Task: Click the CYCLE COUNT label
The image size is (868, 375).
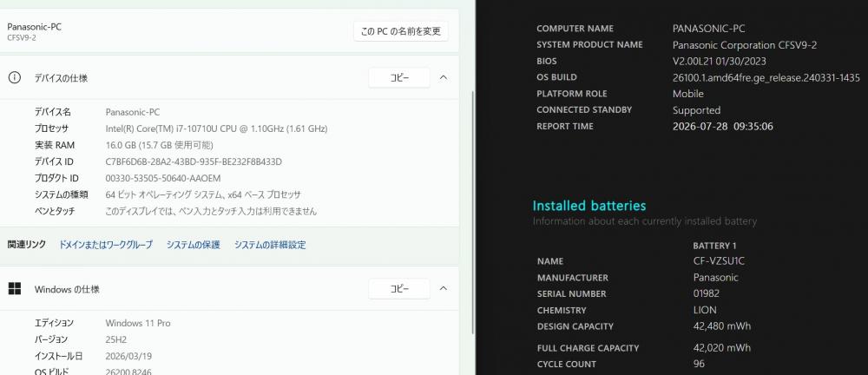Action: click(566, 365)
